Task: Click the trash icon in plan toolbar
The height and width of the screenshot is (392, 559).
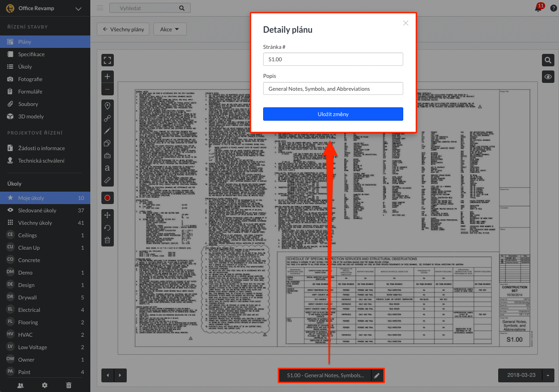Action: click(x=107, y=240)
